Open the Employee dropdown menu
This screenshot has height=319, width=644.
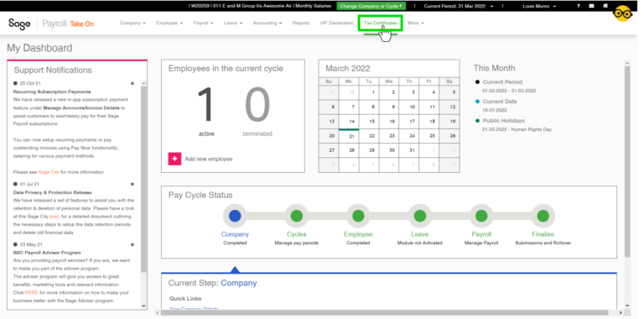point(169,23)
